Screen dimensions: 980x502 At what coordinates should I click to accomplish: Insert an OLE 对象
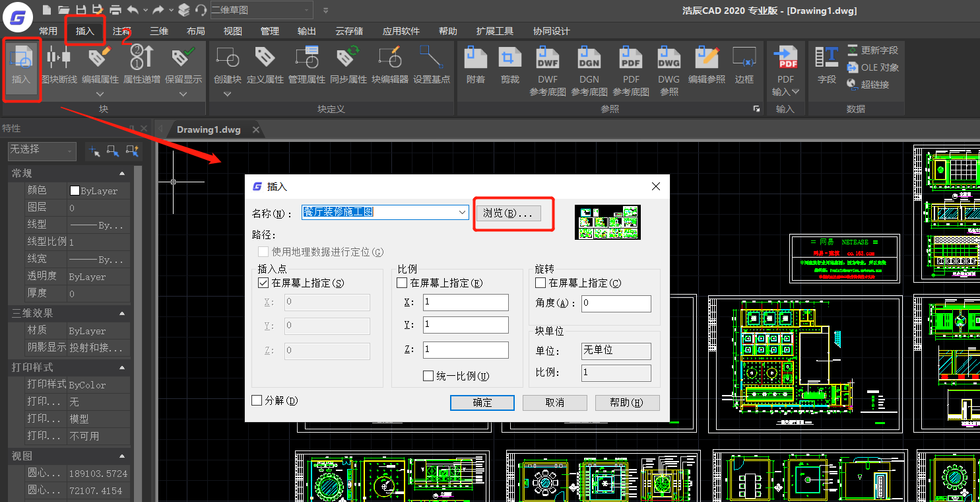[872, 67]
